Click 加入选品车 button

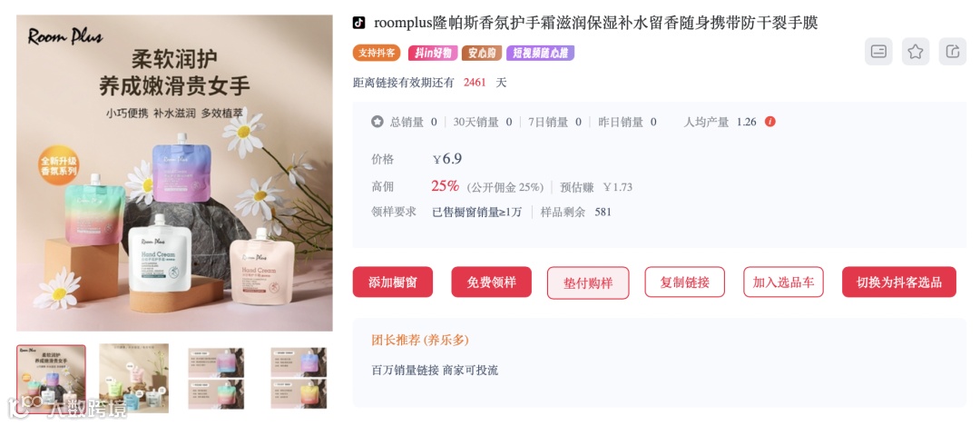pyautogui.click(x=783, y=282)
